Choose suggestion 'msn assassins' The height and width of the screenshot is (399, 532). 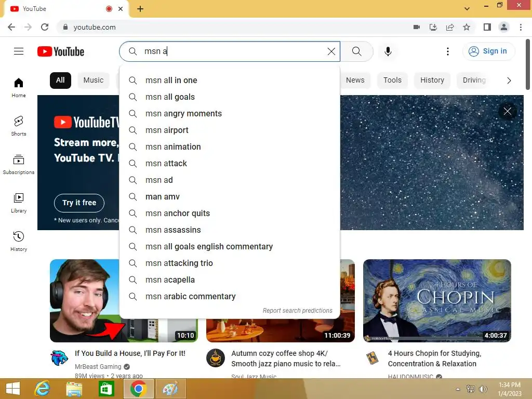(x=230, y=230)
